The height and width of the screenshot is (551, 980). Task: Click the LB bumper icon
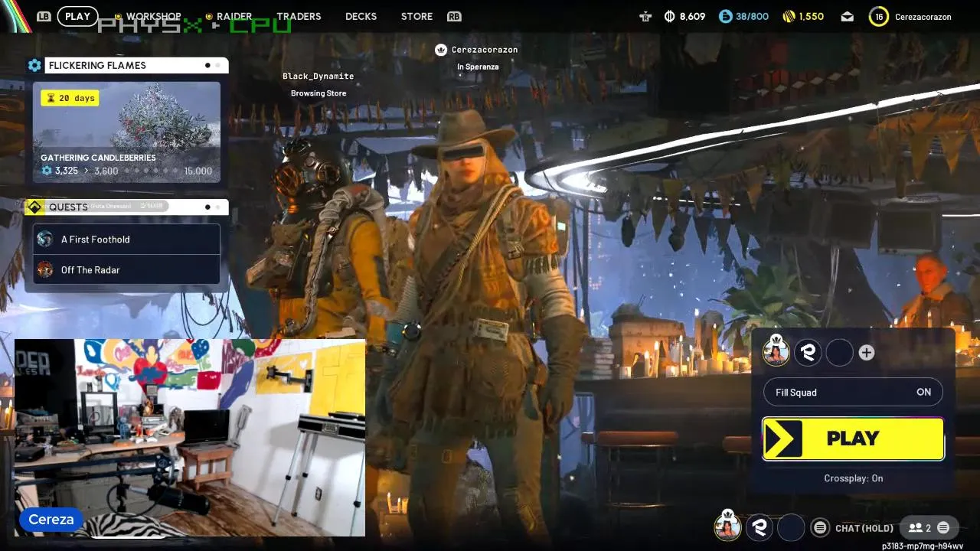coord(44,16)
